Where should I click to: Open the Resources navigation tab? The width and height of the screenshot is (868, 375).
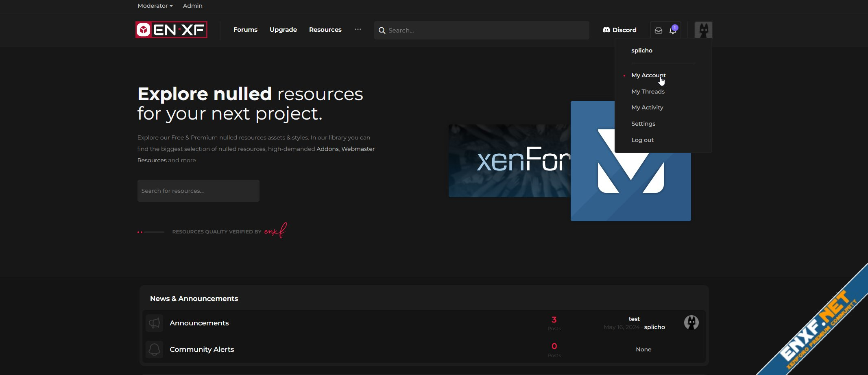pyautogui.click(x=325, y=30)
